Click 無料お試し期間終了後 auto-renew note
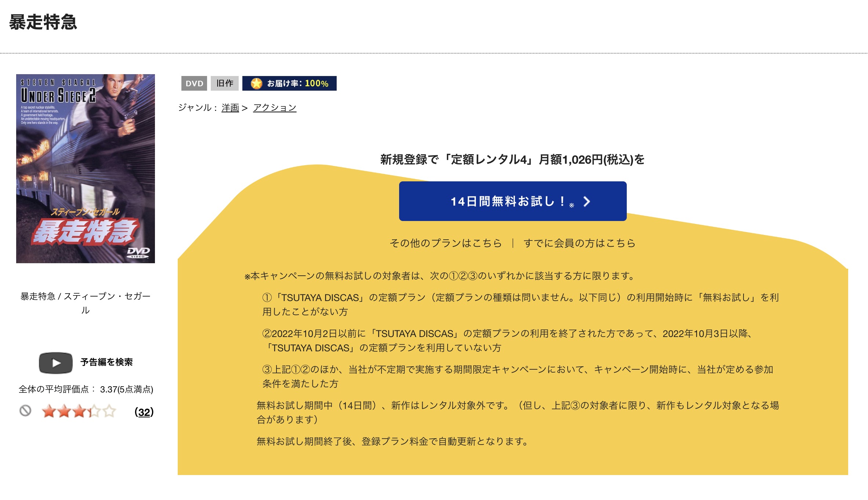The image size is (868, 500). click(392, 441)
